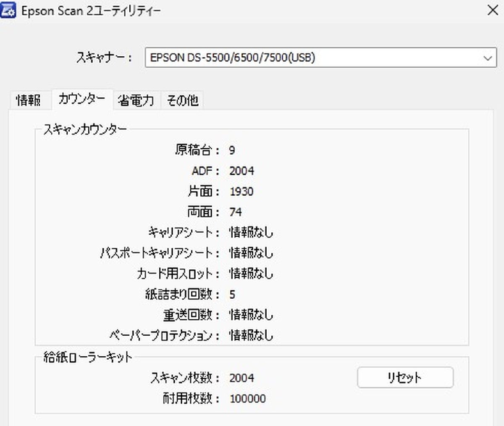
Task: Click the リセット button for the roller kit
Action: [405, 377]
